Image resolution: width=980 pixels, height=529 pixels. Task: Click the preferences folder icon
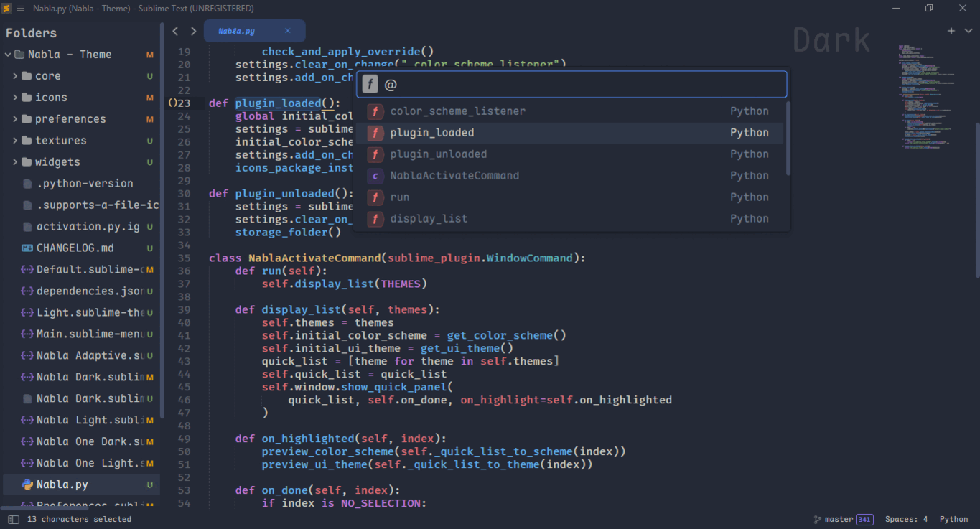[x=27, y=119]
